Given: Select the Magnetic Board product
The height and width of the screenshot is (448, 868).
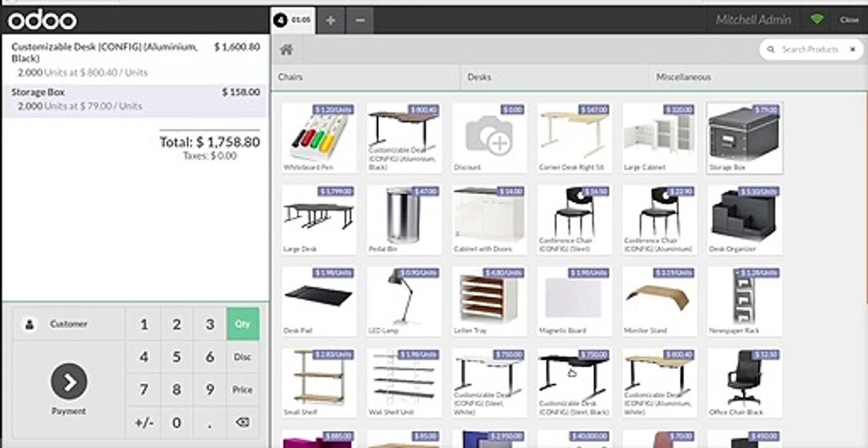Looking at the screenshot, I should click(x=575, y=301).
